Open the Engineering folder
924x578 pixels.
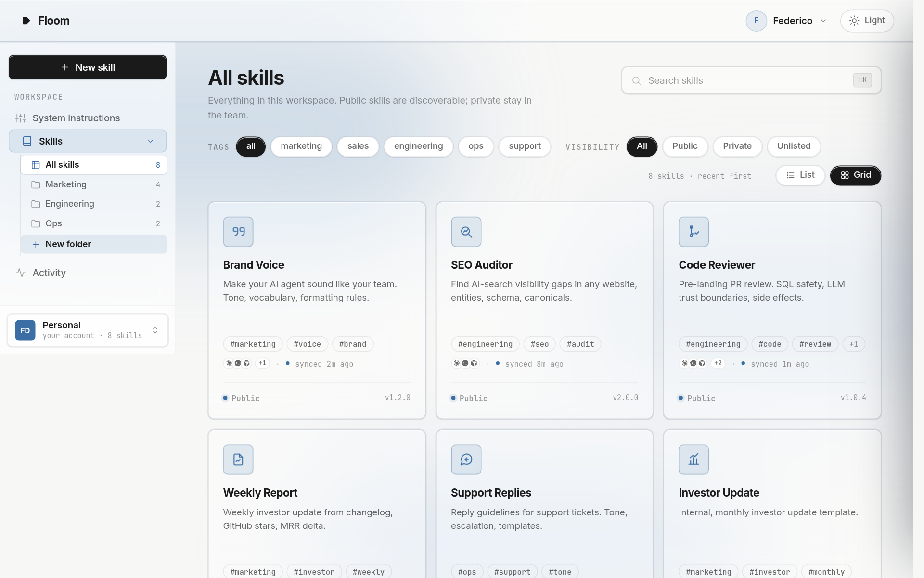[x=94, y=204]
